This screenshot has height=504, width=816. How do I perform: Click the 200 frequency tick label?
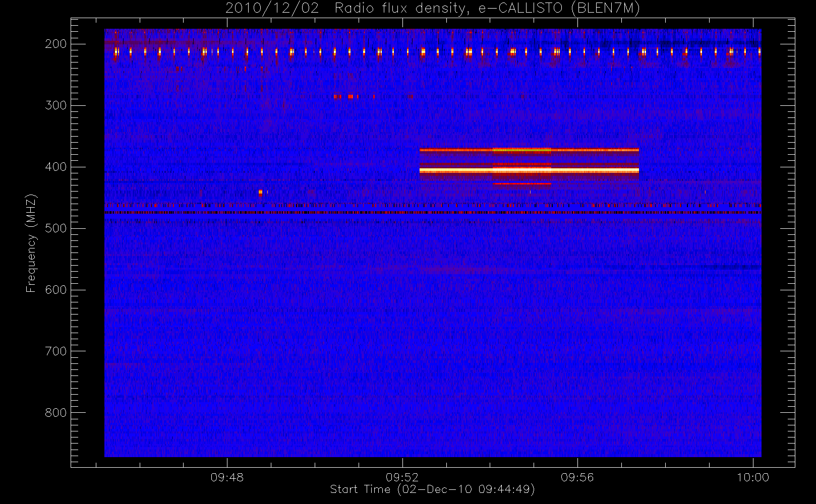point(55,44)
